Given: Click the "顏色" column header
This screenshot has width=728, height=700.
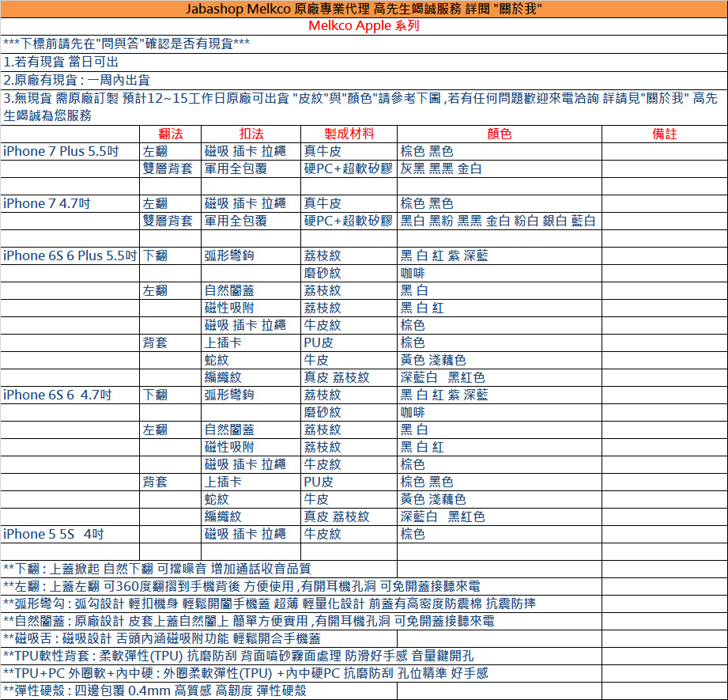Looking at the screenshot, I should [x=500, y=134].
